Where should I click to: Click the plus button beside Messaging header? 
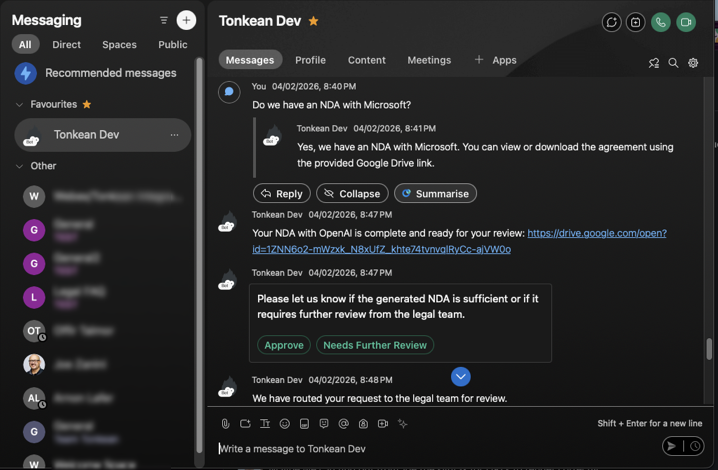pos(186,20)
